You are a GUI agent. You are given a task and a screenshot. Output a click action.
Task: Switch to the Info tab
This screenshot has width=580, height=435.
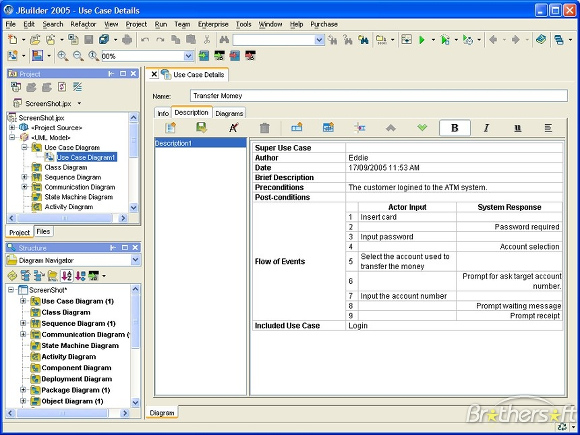point(163,113)
